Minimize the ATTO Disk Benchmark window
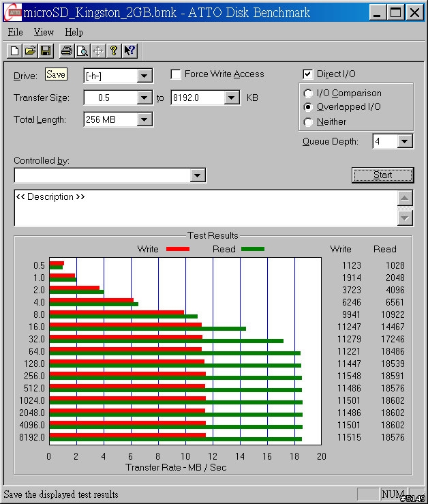Screen dimensions: 428x504 [378, 13]
